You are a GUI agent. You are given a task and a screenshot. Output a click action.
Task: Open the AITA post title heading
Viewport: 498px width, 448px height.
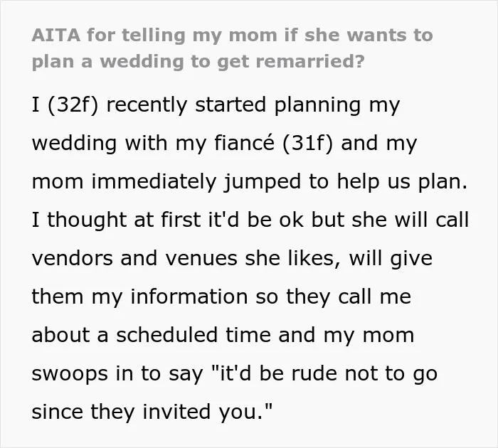click(x=232, y=48)
